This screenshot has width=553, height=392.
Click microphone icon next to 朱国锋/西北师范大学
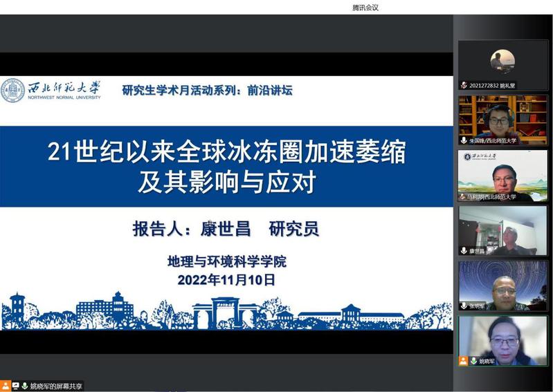pos(464,140)
